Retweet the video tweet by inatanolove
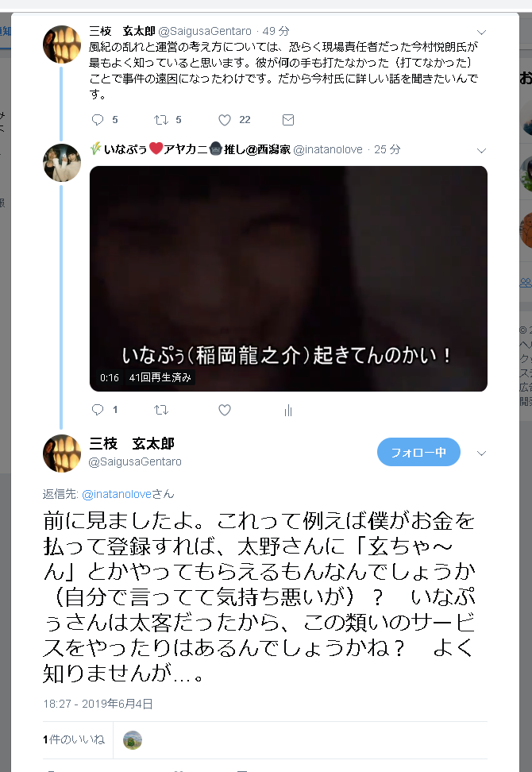The image size is (532, 772). pos(161,410)
